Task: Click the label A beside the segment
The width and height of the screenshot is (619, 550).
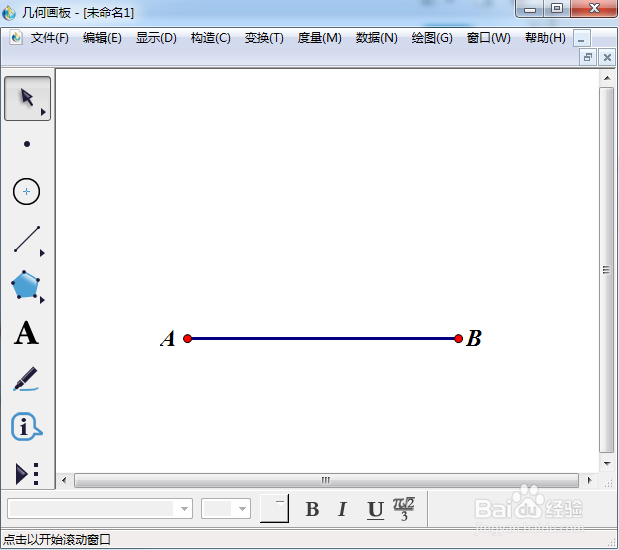Action: point(168,338)
